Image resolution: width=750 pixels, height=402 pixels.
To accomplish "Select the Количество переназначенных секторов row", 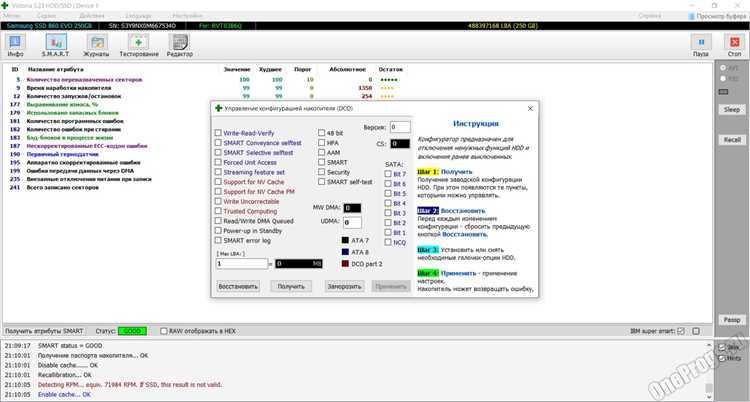I will coord(208,79).
